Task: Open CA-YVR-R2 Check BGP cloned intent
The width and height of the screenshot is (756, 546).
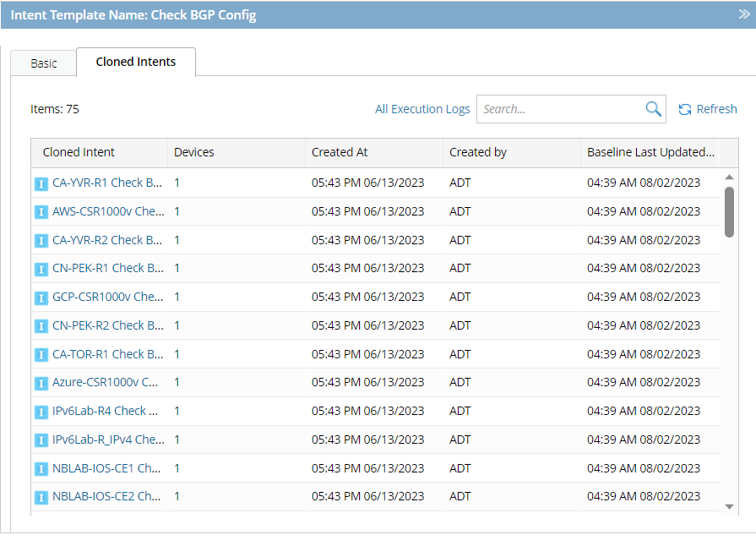Action: (107, 240)
